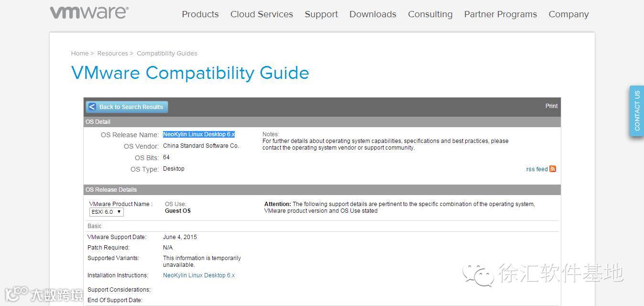Click the VMware Compatibility Guide heading
Screen dimensions: 644x306
pos(190,73)
